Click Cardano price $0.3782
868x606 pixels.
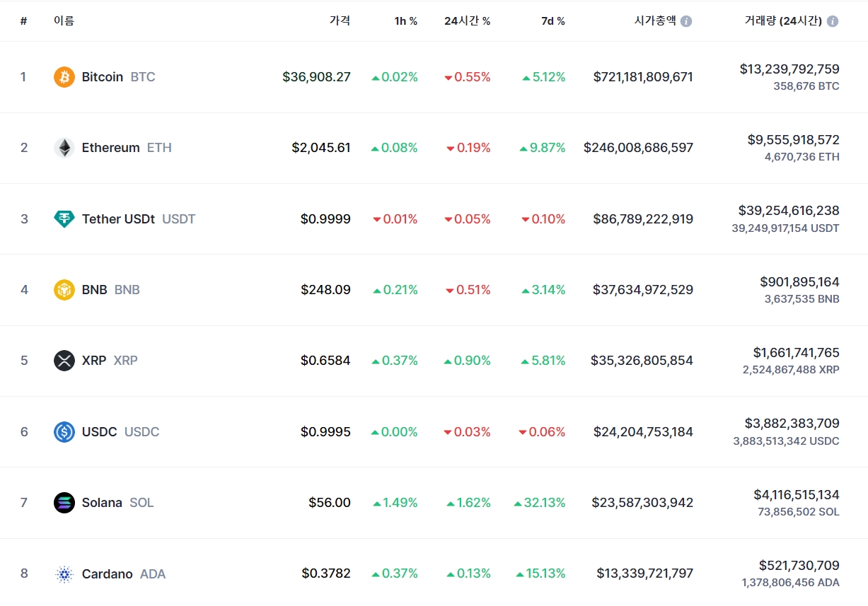coord(326,573)
